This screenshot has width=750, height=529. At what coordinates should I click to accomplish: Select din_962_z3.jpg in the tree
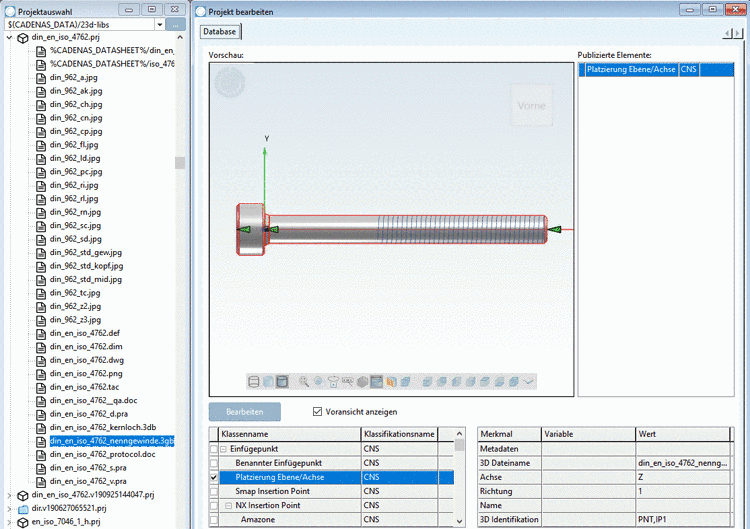pos(75,320)
